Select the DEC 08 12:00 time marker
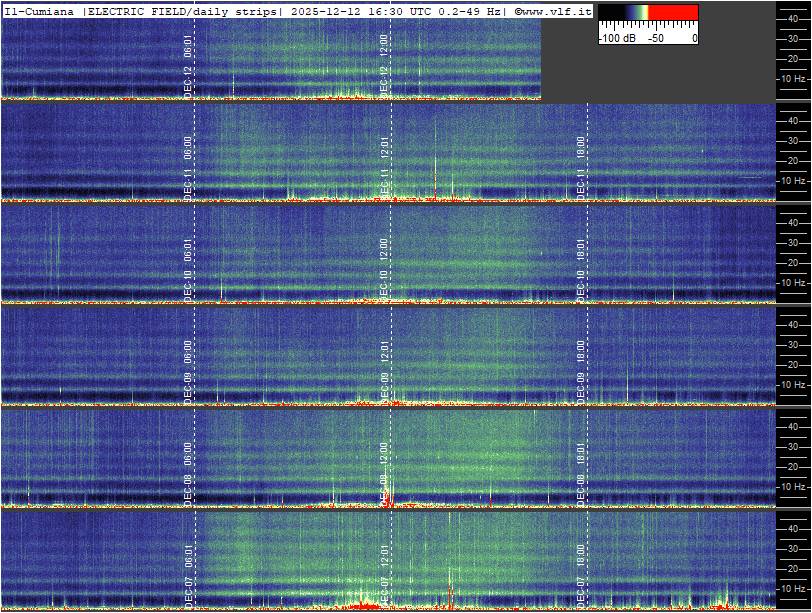The height and width of the screenshot is (613, 812). click(385, 472)
